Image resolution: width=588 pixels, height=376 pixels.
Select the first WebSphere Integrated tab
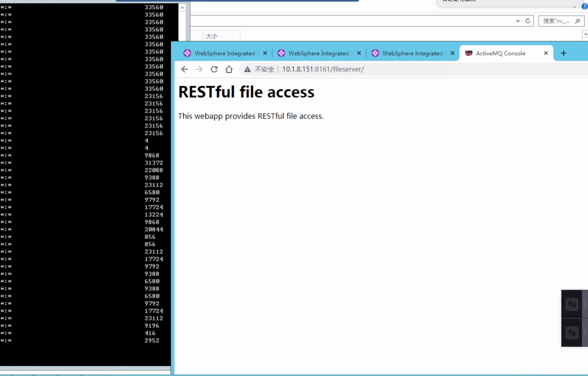pyautogui.click(x=224, y=53)
